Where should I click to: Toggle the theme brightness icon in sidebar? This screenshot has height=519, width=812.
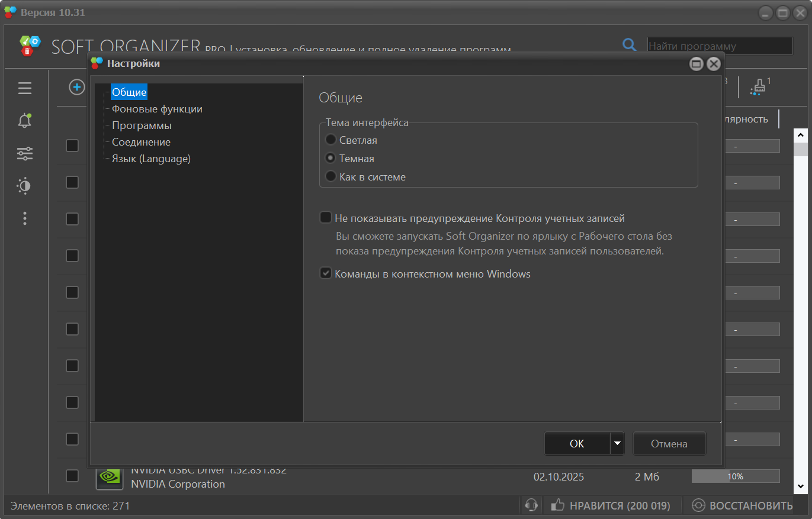[24, 186]
